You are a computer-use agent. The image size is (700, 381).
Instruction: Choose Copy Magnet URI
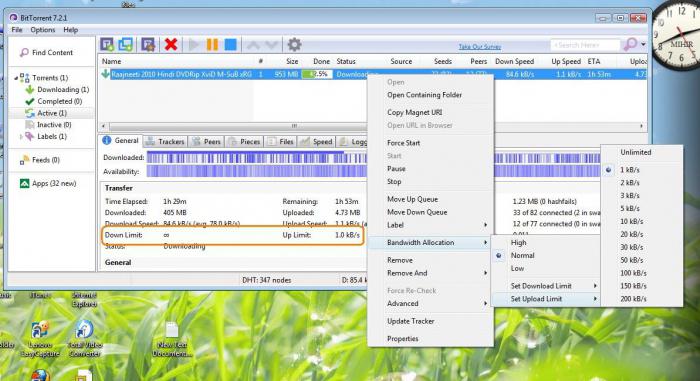415,113
